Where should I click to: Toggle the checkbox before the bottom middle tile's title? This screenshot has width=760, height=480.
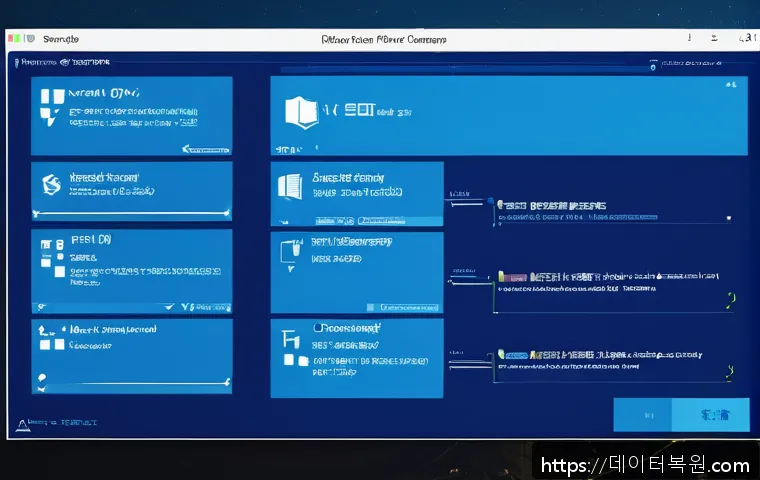coord(318,328)
